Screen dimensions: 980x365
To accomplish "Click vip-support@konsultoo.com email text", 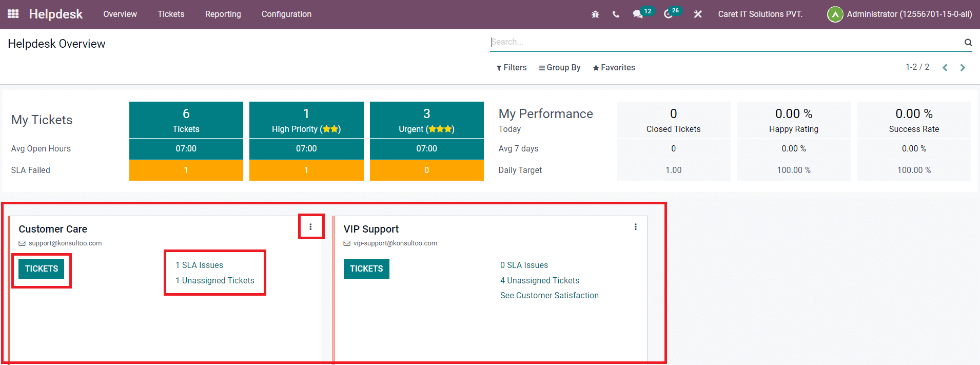I will (x=395, y=243).
